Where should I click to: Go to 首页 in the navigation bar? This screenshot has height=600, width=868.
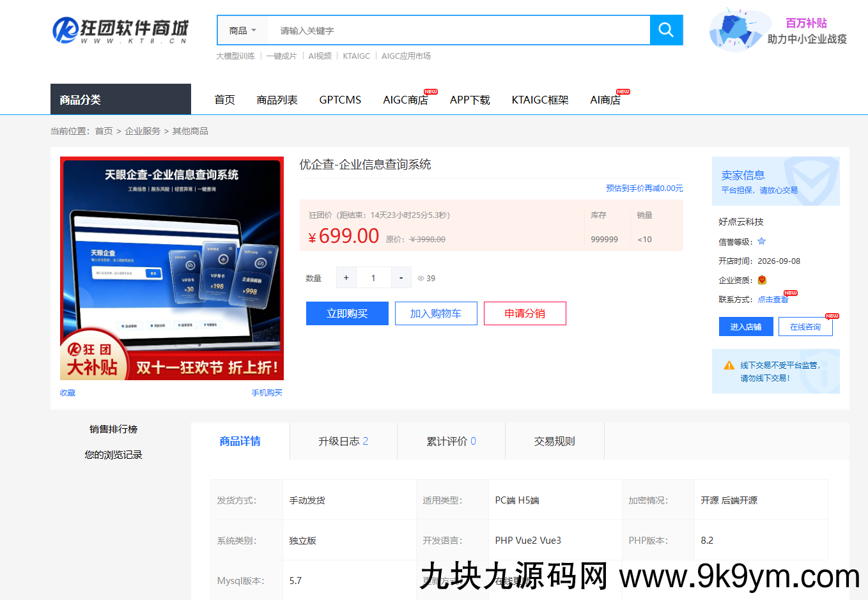pos(225,100)
